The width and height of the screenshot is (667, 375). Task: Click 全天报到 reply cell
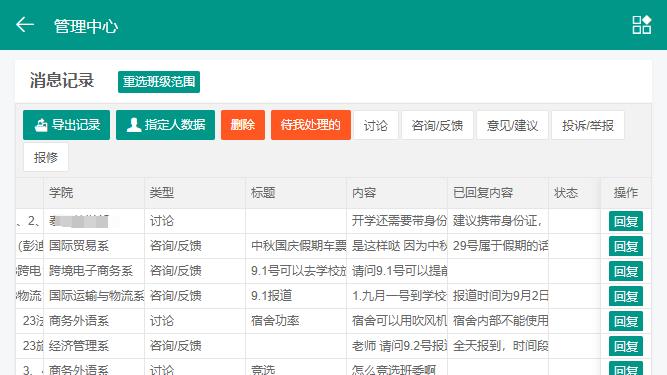click(498, 347)
